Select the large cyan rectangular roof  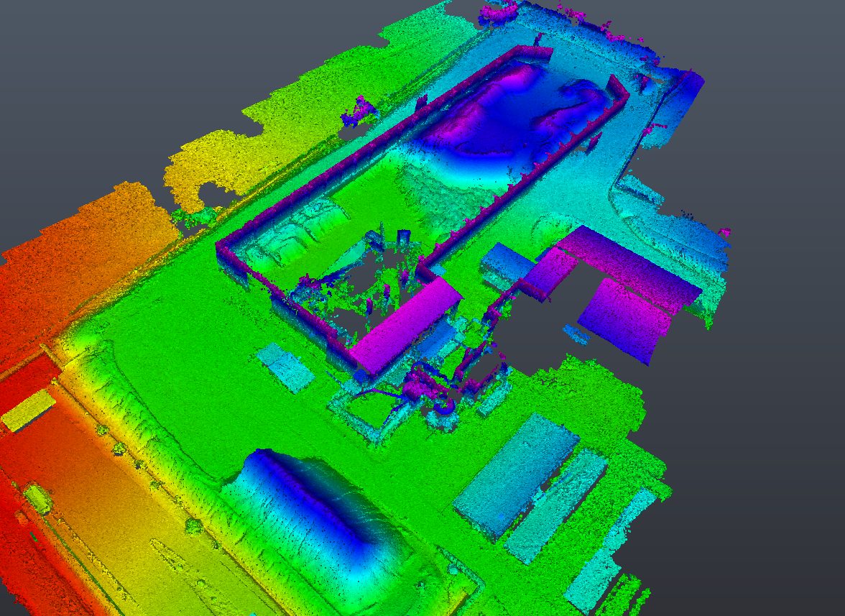coord(516,475)
